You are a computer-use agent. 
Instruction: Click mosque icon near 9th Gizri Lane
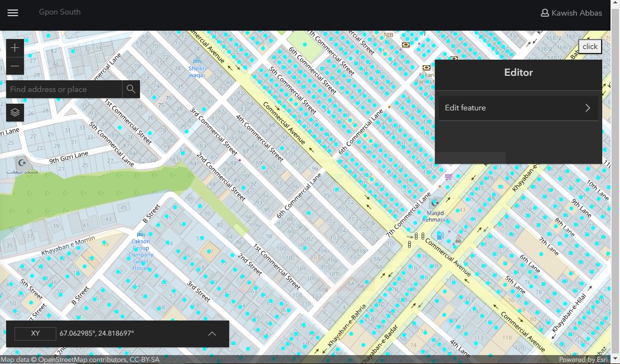(x=23, y=162)
